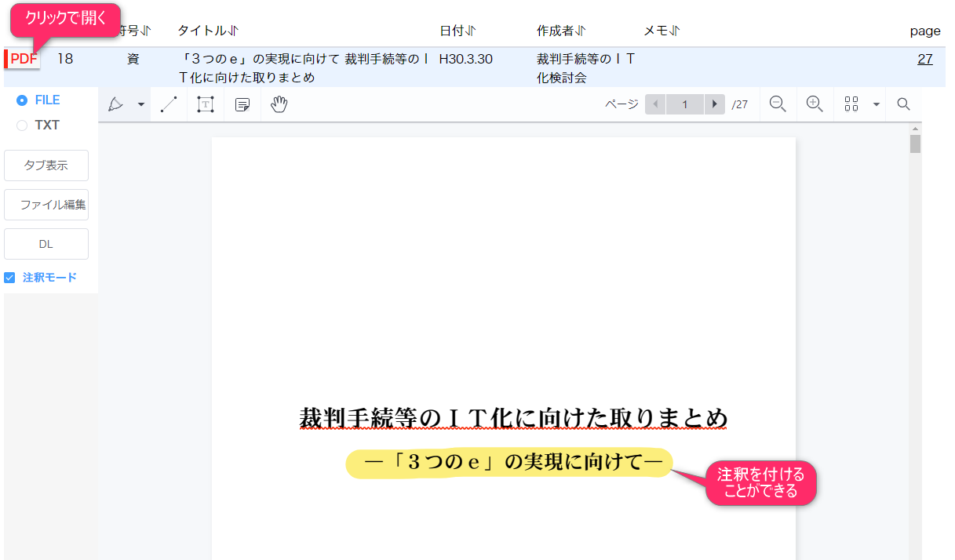Select the line drawing tool

point(169,104)
